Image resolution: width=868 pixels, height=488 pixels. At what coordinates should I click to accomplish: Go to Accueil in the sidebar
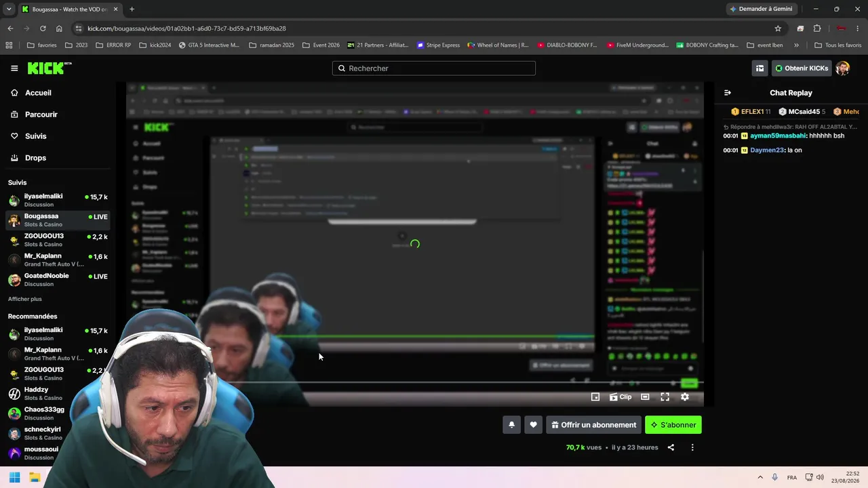pos(31,93)
